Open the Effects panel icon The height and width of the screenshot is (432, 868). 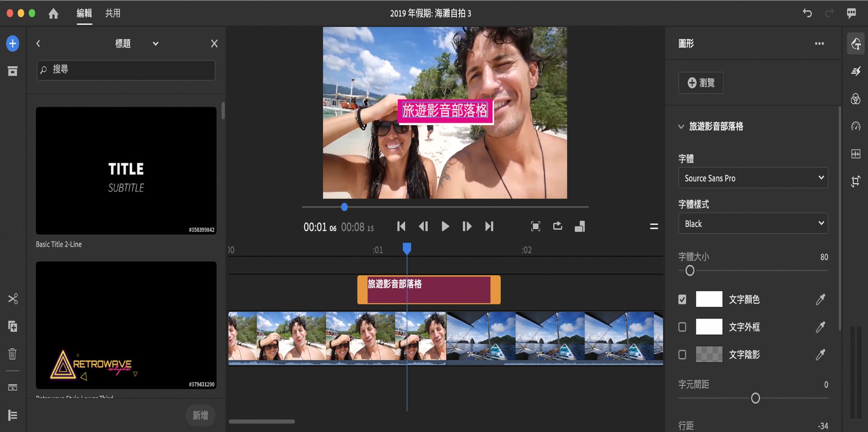856,71
